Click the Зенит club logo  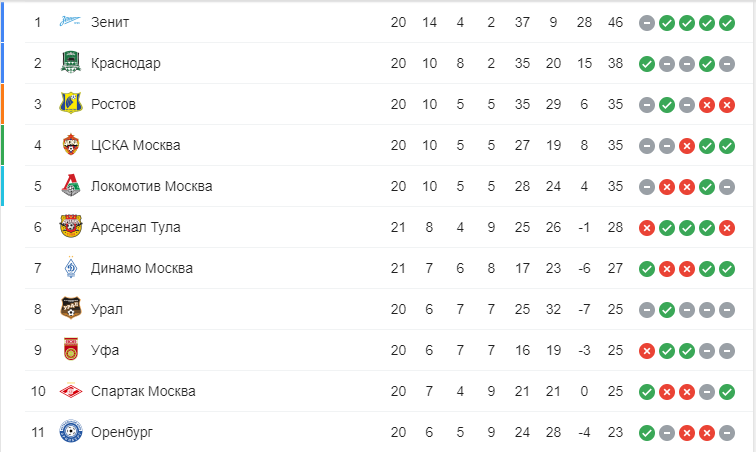tap(70, 21)
